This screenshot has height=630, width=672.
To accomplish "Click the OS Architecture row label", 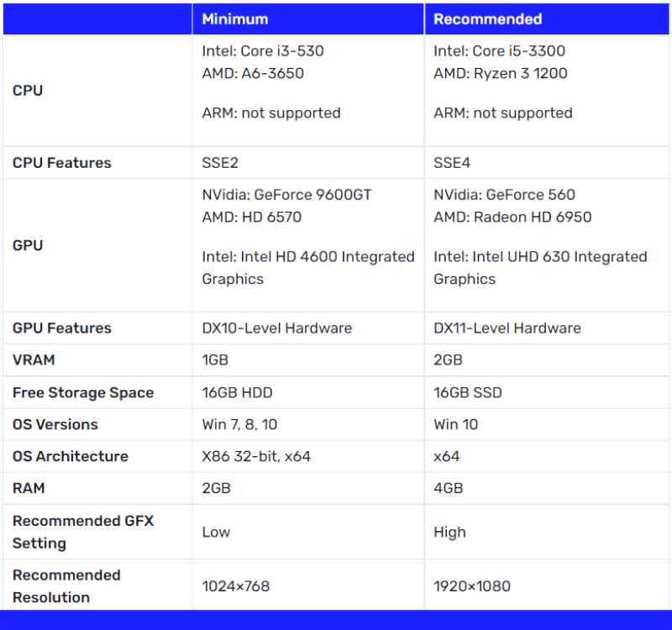I will (71, 456).
